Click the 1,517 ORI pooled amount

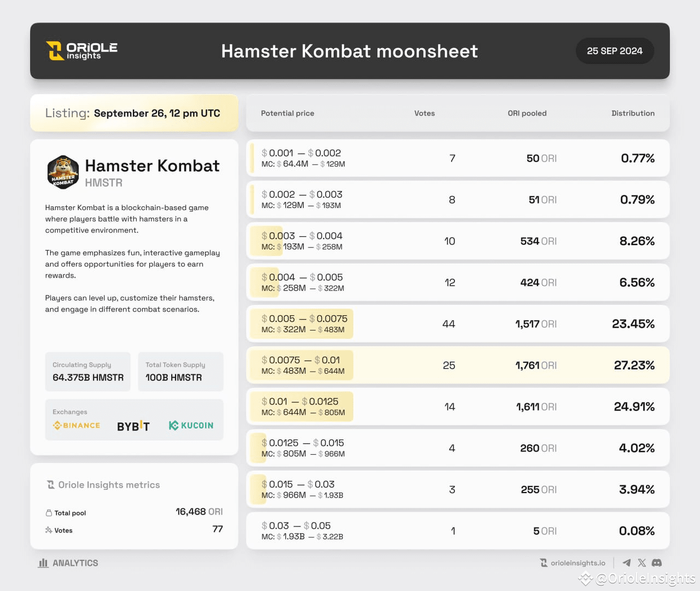536,324
